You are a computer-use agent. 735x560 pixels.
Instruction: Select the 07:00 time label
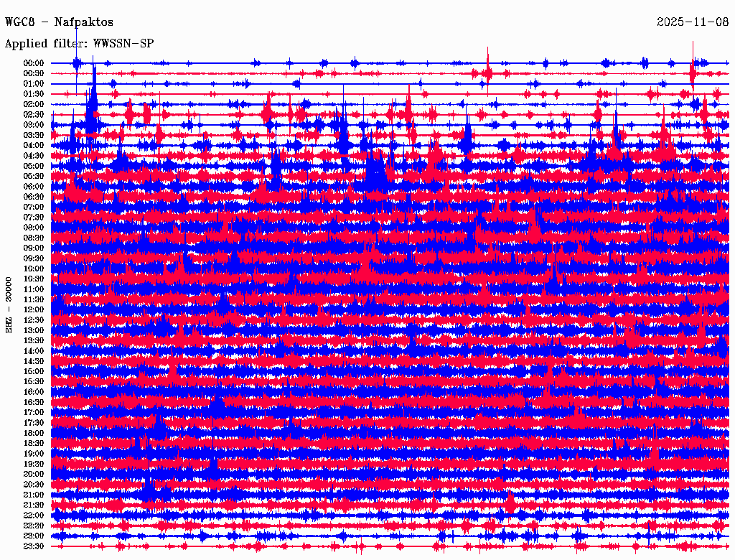34,207
